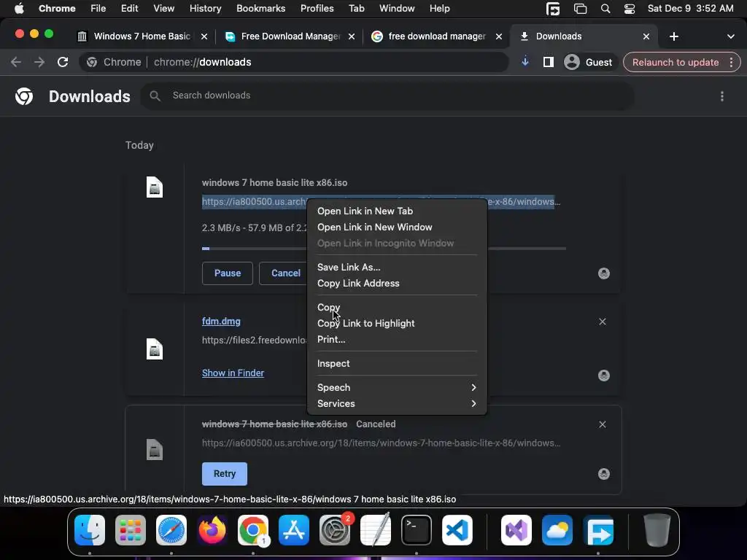Screen dimensions: 747x560
Task: Reload the downloads page
Action: point(63,62)
